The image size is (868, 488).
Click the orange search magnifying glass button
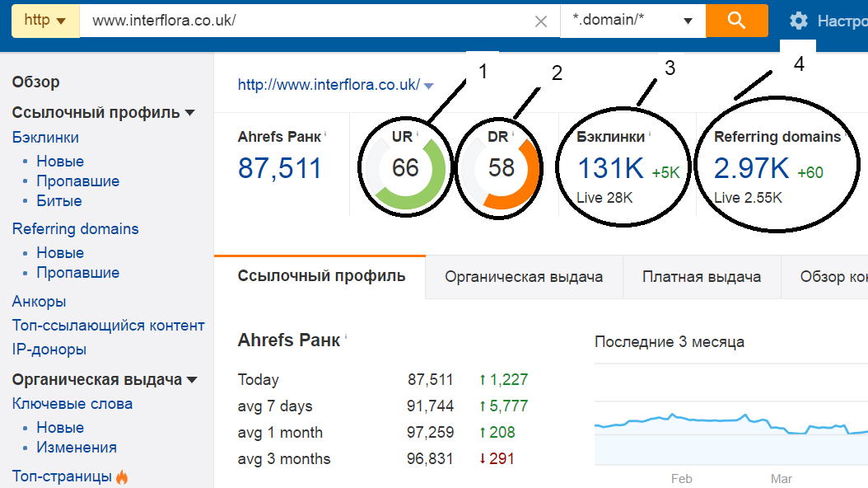(735, 21)
